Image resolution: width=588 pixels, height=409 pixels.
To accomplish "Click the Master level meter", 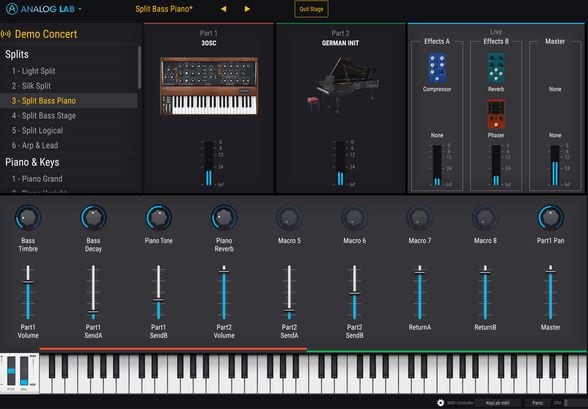I will [x=555, y=165].
